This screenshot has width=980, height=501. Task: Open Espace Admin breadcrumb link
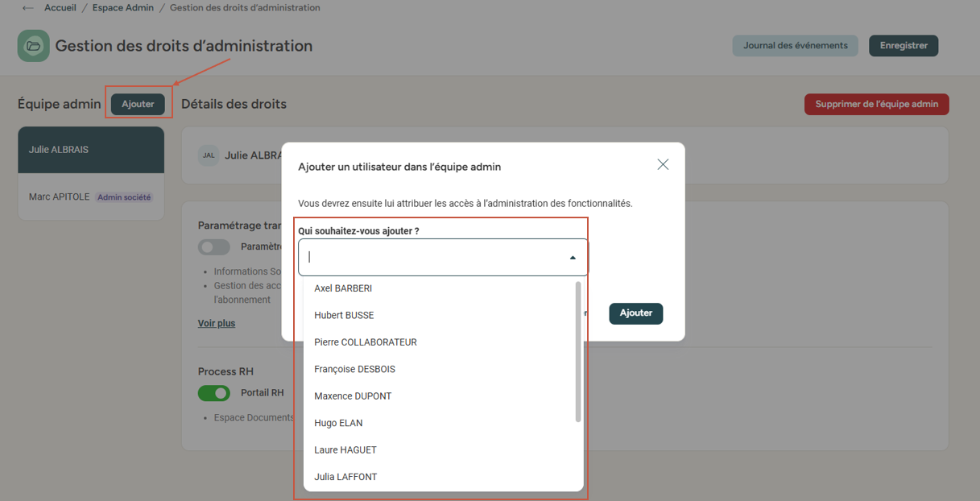pyautogui.click(x=122, y=8)
